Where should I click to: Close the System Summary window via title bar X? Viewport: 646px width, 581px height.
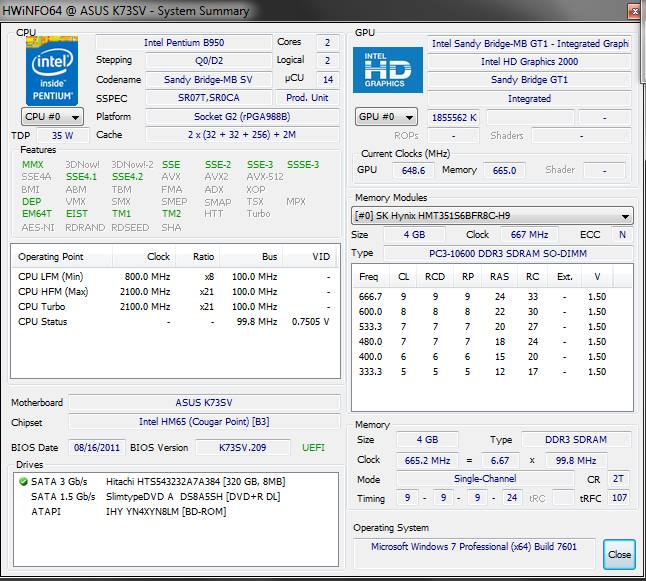634,12
